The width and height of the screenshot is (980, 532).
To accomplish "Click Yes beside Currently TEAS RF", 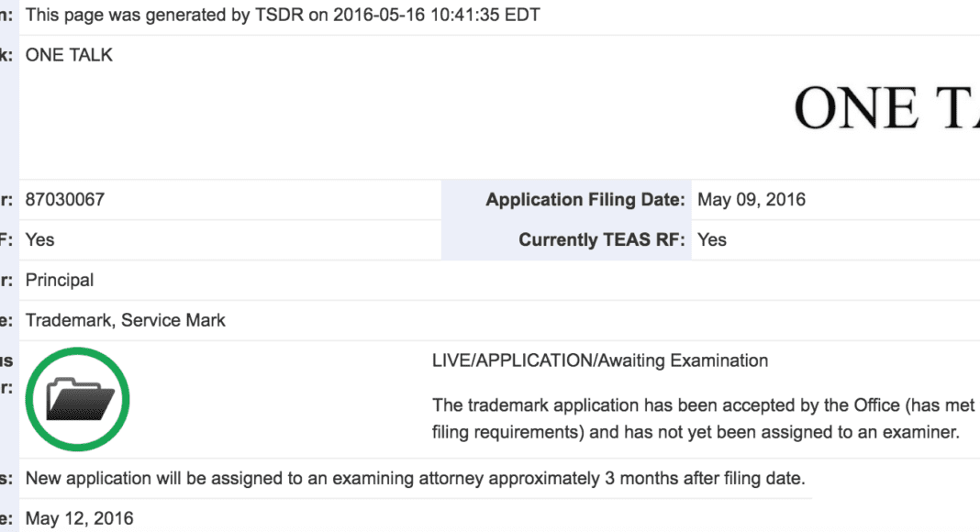I will pos(712,239).
